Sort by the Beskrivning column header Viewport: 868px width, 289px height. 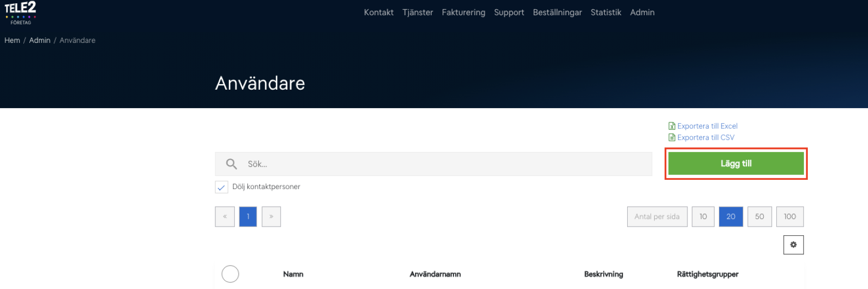[603, 274]
